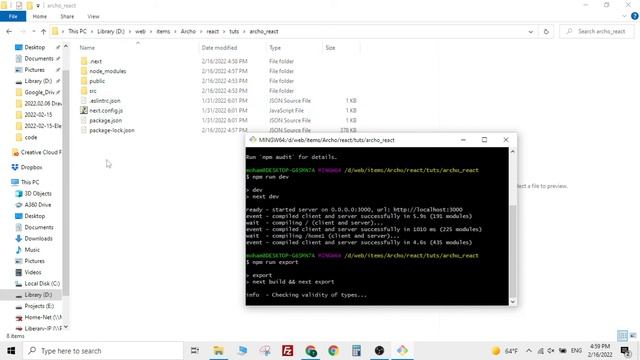The height and width of the screenshot is (360, 640).
Task: Refresh the archo_react folder view
Action: [x=546, y=31]
